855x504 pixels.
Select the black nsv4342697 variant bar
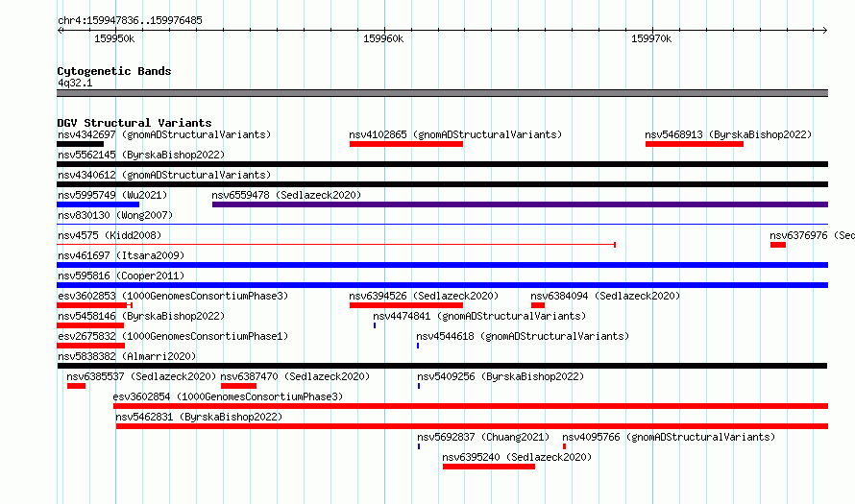80,144
